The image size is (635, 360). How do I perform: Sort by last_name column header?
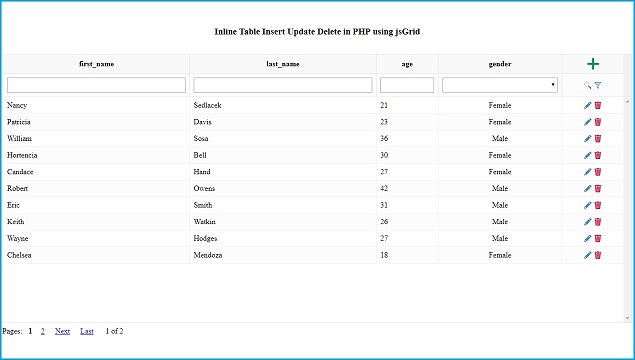[x=283, y=64]
